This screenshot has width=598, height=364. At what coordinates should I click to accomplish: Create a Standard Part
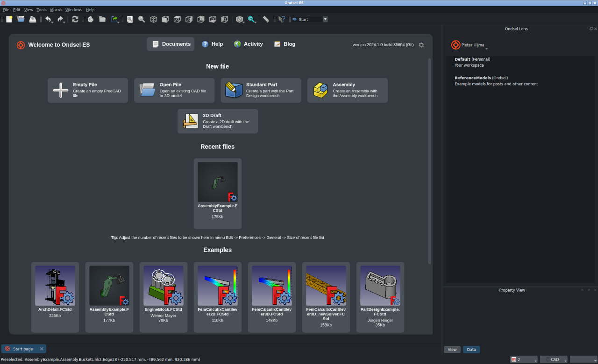tap(261, 90)
